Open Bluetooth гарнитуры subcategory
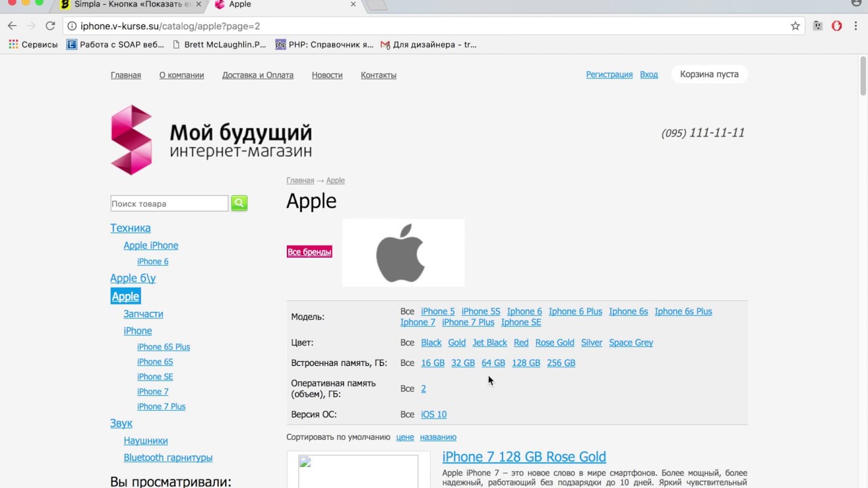This screenshot has height=488, width=868. pos(168,457)
